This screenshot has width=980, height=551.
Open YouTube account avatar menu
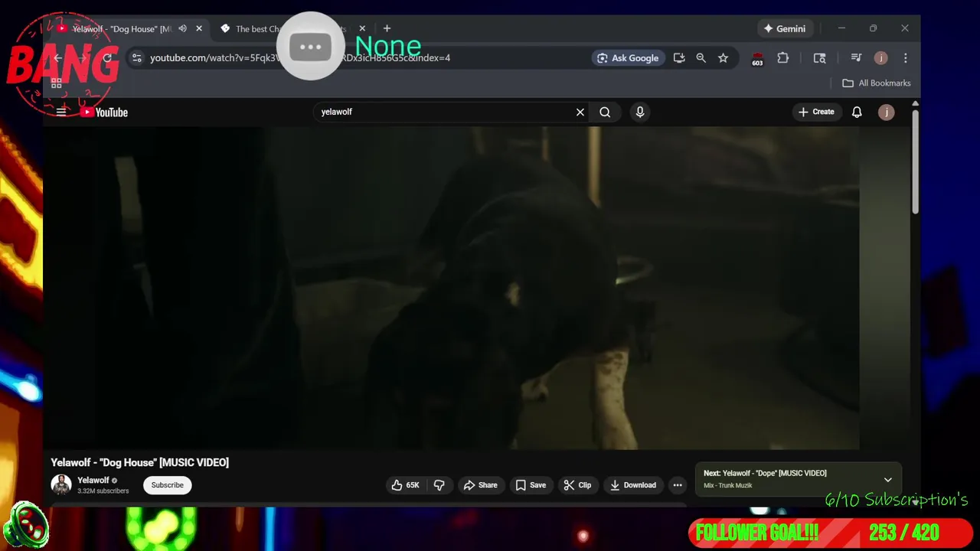point(886,112)
